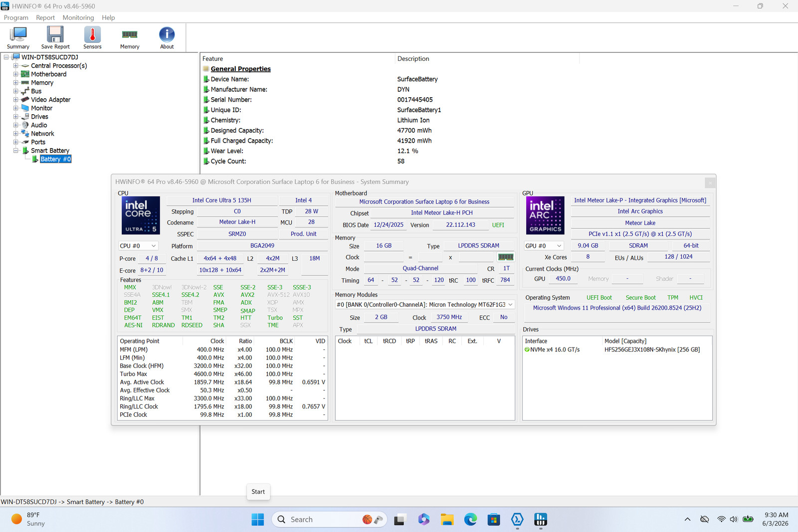Click the Battery #0 tree icon
Screen dimensions: 798x532
(35, 159)
